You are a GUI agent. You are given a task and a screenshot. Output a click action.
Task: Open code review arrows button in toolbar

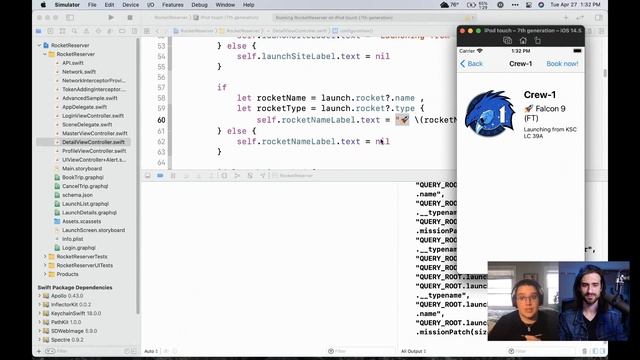pyautogui.click(x=580, y=18)
